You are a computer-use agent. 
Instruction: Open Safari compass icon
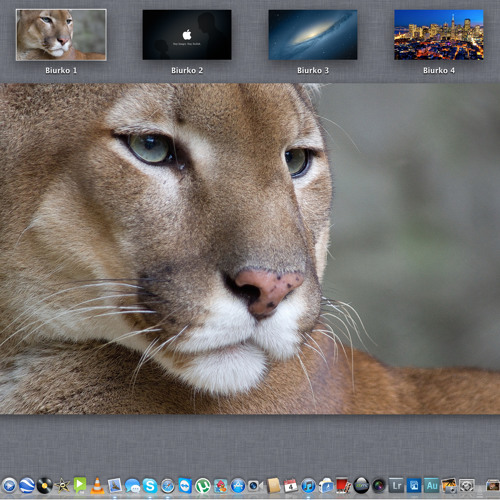pos(168,486)
